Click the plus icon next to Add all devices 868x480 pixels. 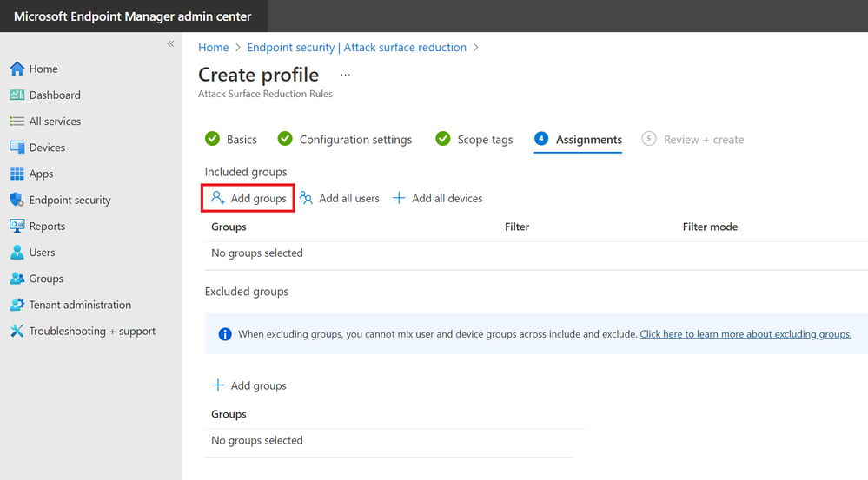[x=399, y=198]
